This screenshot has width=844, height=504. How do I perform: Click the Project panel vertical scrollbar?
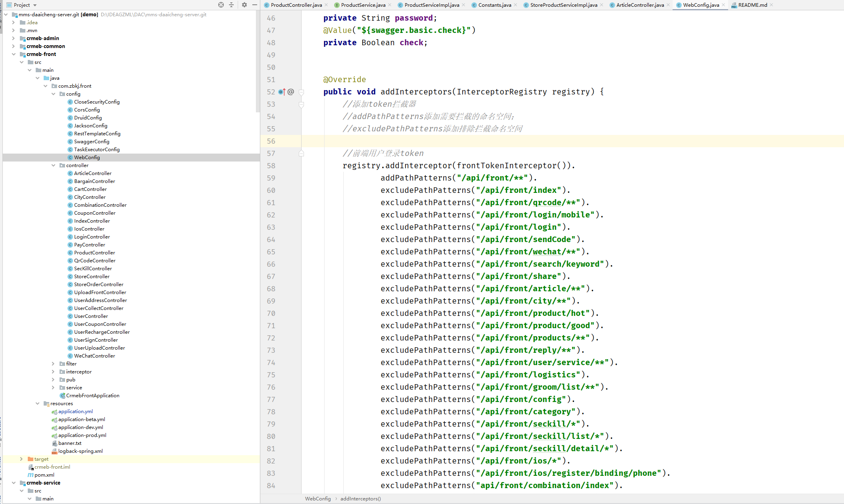pos(258,62)
